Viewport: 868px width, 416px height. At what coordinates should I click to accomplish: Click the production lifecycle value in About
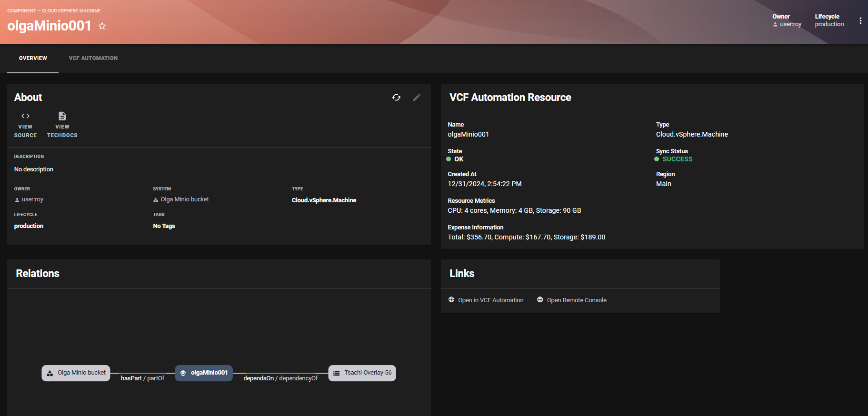pos(29,226)
